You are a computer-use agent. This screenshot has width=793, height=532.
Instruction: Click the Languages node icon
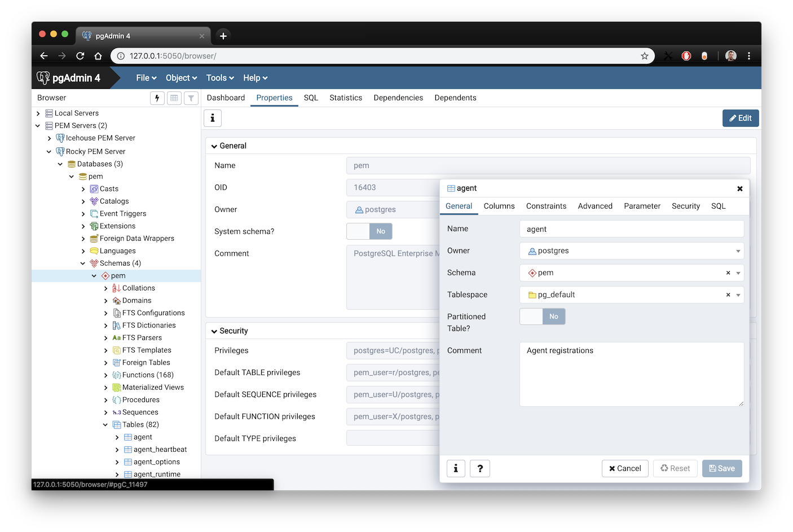pyautogui.click(x=94, y=251)
